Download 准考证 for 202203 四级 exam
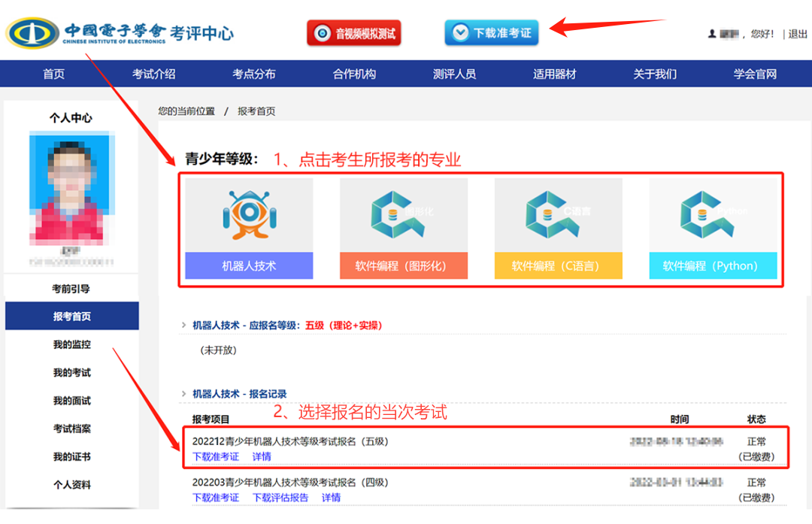The height and width of the screenshot is (524, 812). pos(216,498)
